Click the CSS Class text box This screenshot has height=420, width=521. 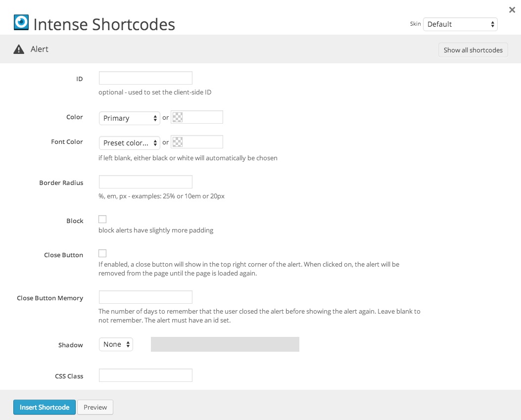pyautogui.click(x=145, y=375)
